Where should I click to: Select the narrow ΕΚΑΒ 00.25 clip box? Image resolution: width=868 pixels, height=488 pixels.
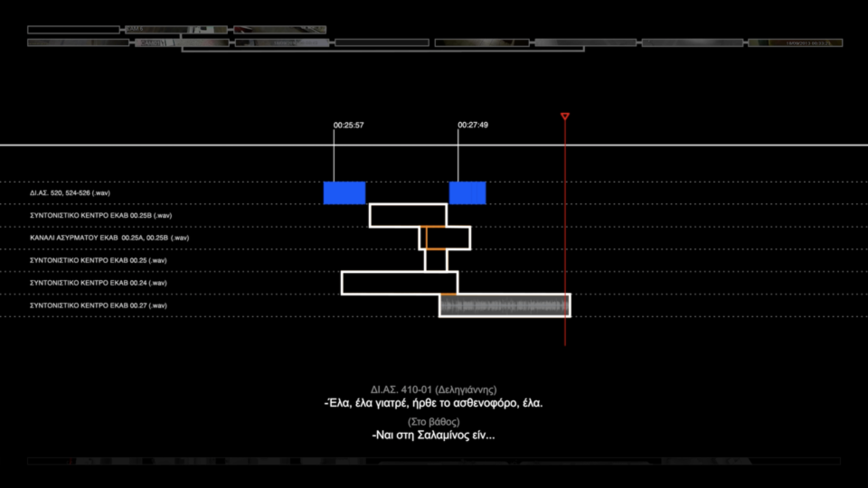point(436,260)
